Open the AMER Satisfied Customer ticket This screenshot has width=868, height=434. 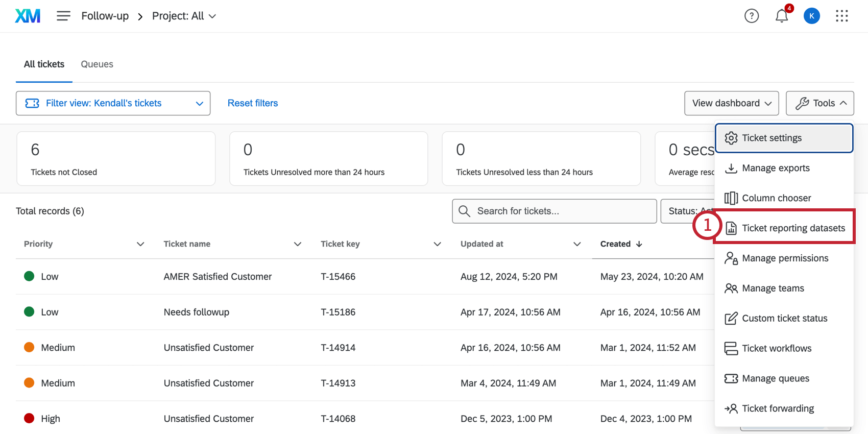coord(218,277)
